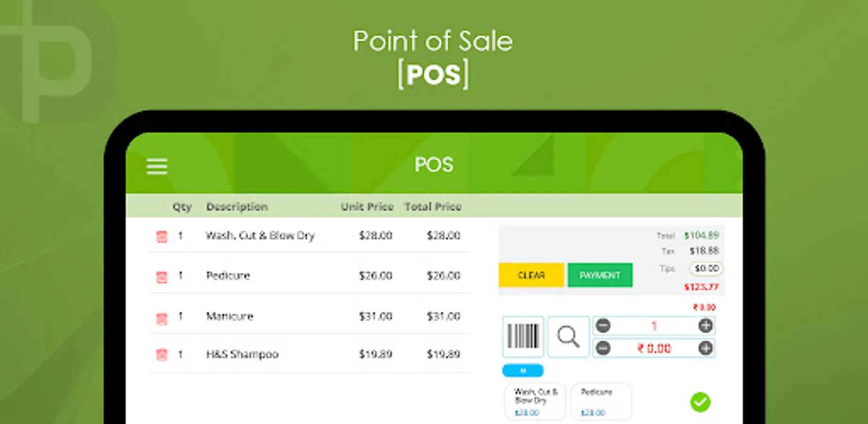Remove the H&S Shampoo item
Image resolution: width=868 pixels, height=424 pixels.
[x=162, y=354]
